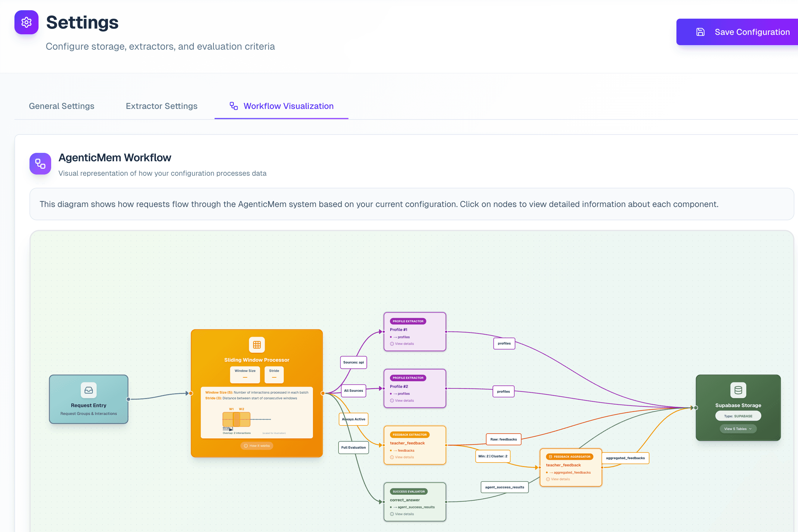This screenshot has width=798, height=532.
Task: Click the purple AgenticMem Workflow icon
Action: point(40,163)
